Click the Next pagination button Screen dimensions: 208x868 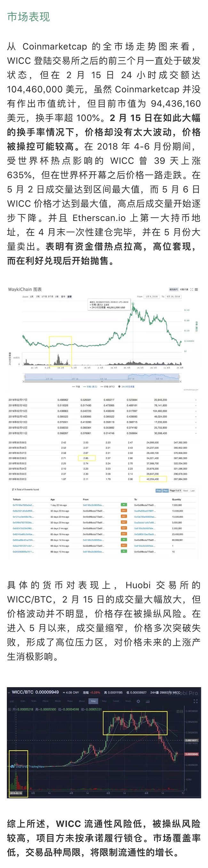[x=186, y=490]
